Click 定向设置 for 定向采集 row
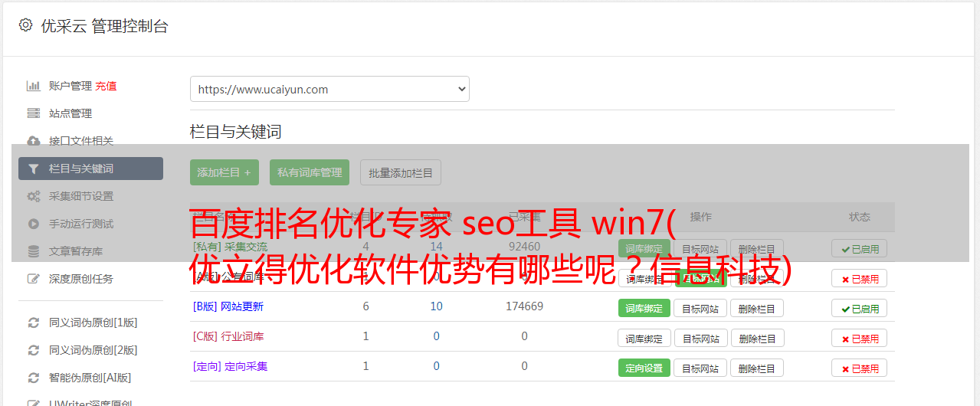This screenshot has height=406, width=980. pos(644,368)
